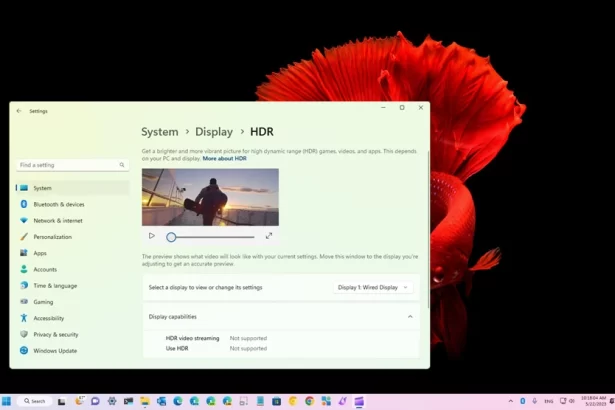The width and height of the screenshot is (615, 410).
Task: Click the System breadcrumb link
Action: (x=160, y=132)
